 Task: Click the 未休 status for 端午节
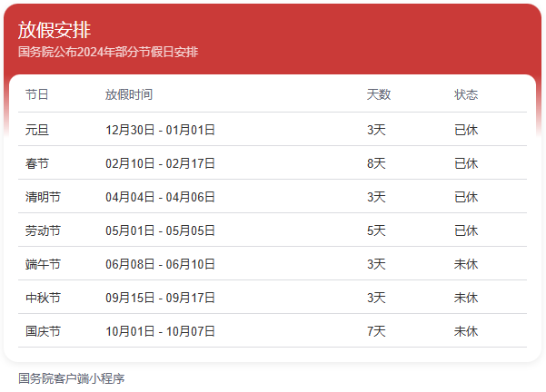(466, 264)
